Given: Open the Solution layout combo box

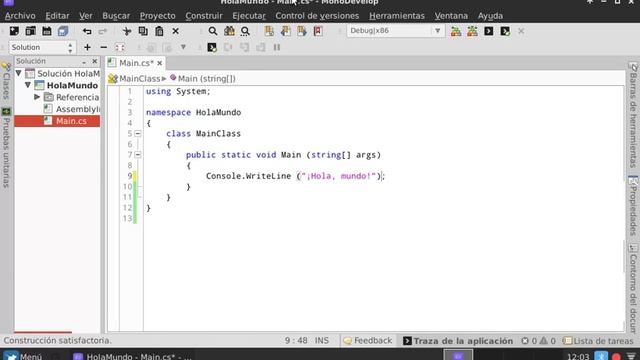Looking at the screenshot, I should (42, 47).
